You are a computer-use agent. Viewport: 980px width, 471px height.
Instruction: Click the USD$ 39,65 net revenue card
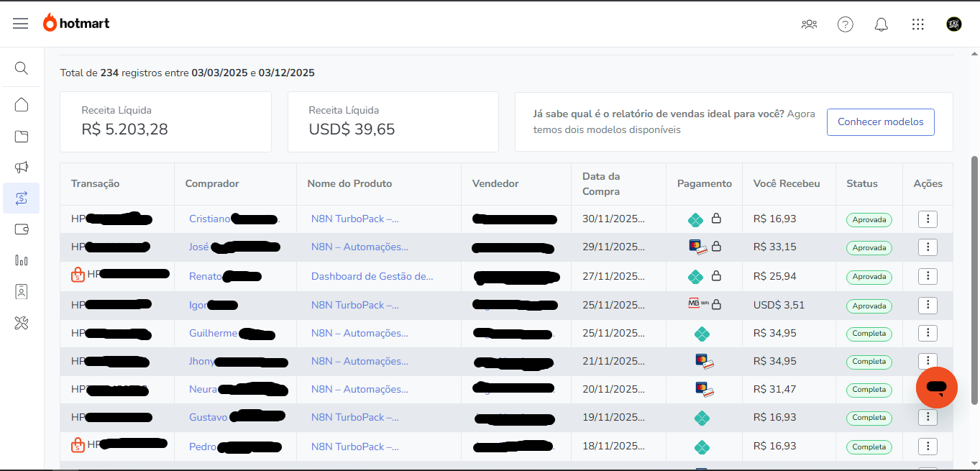click(393, 122)
